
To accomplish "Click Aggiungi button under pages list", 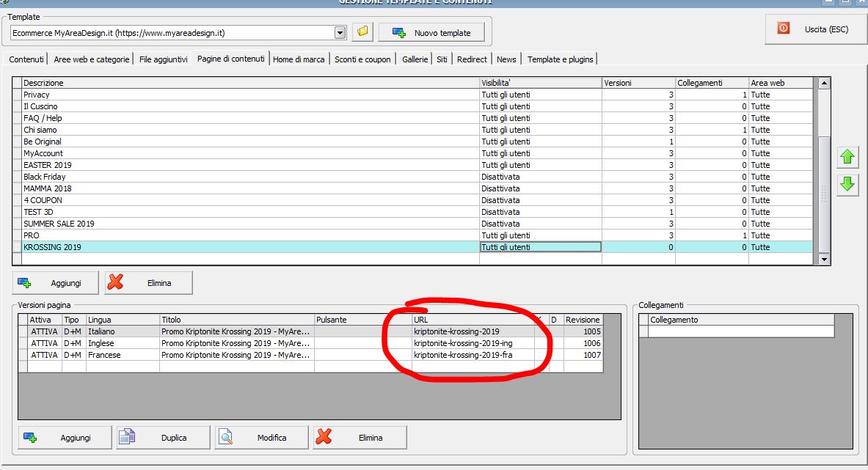I will point(55,282).
